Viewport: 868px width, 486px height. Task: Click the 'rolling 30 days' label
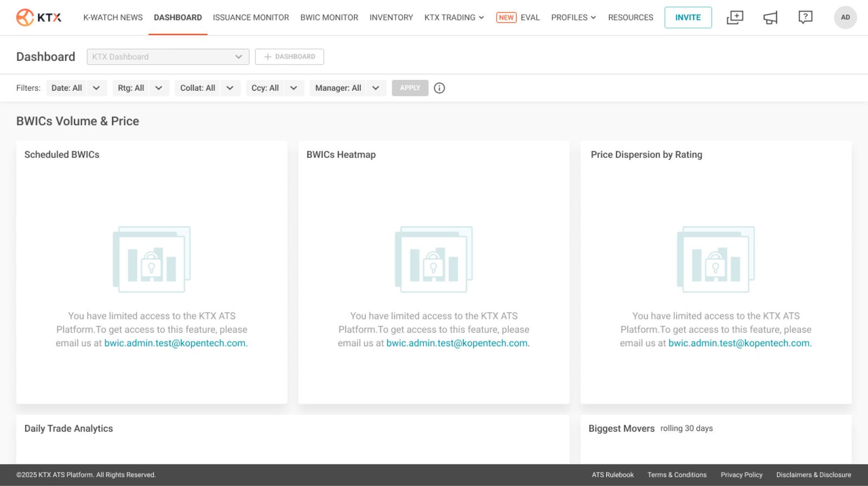point(687,429)
